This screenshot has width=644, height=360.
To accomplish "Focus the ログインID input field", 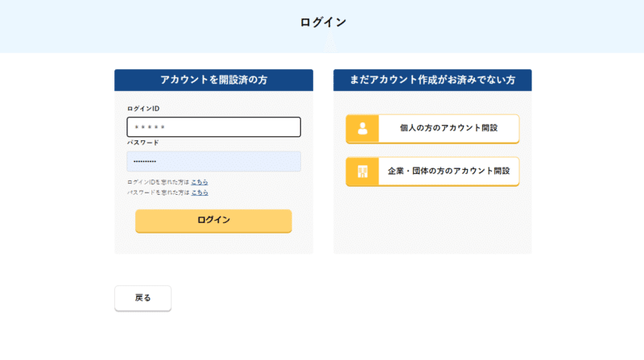I will point(213,127).
